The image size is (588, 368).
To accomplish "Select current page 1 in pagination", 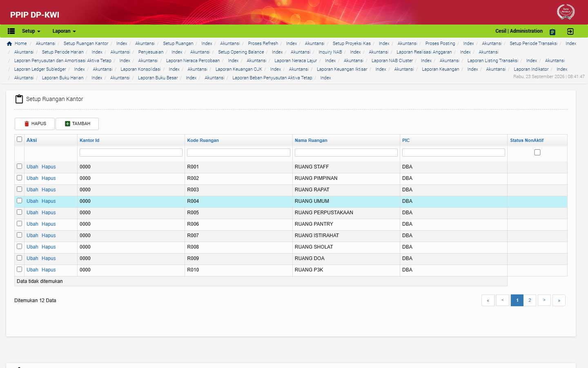I will click(x=517, y=301).
